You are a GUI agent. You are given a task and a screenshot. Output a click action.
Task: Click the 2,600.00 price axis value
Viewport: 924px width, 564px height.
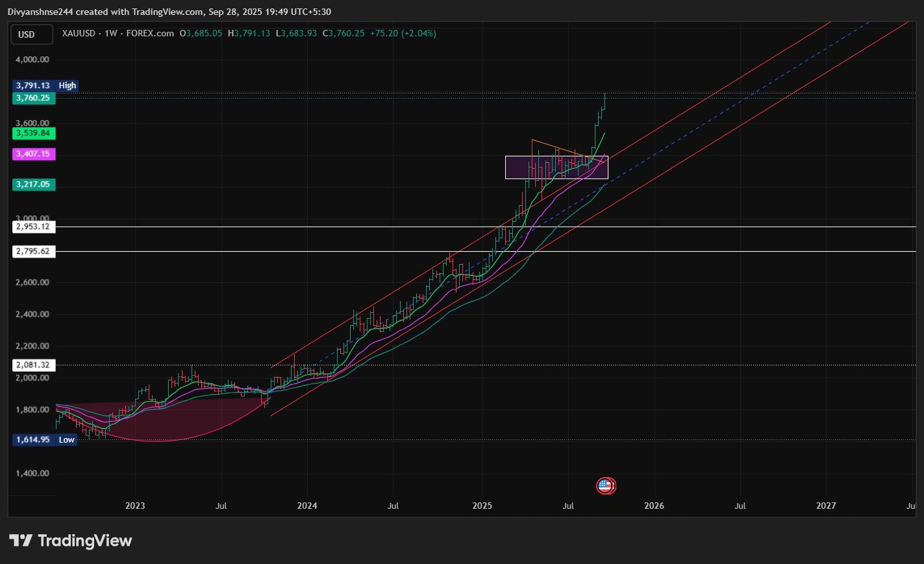tap(32, 282)
